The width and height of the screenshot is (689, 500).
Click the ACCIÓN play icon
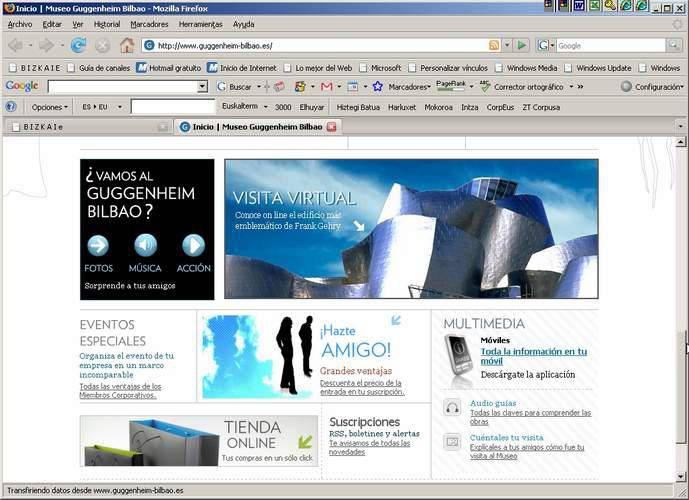(193, 245)
